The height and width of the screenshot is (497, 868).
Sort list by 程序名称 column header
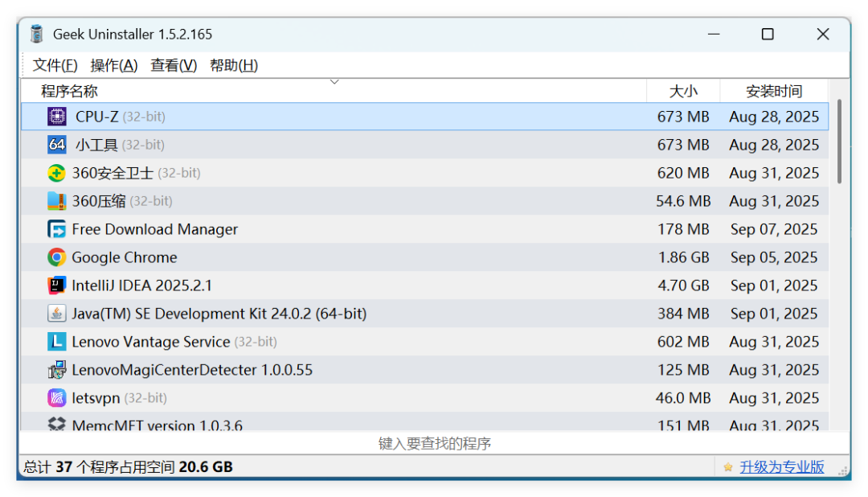pyautogui.click(x=69, y=91)
